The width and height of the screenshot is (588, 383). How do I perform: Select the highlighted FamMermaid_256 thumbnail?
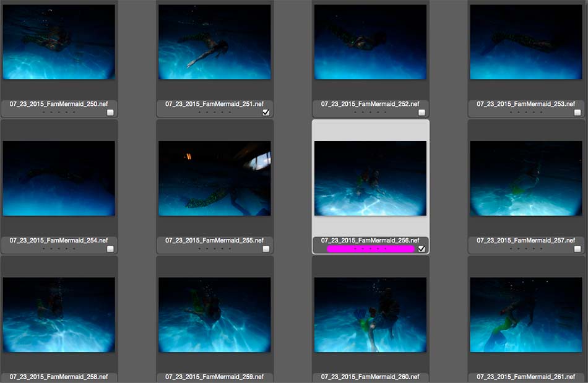(x=371, y=178)
